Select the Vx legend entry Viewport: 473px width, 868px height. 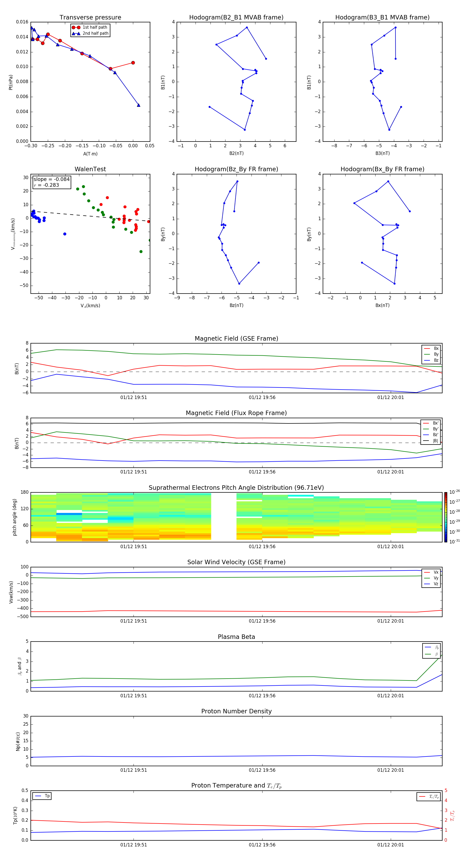(431, 572)
